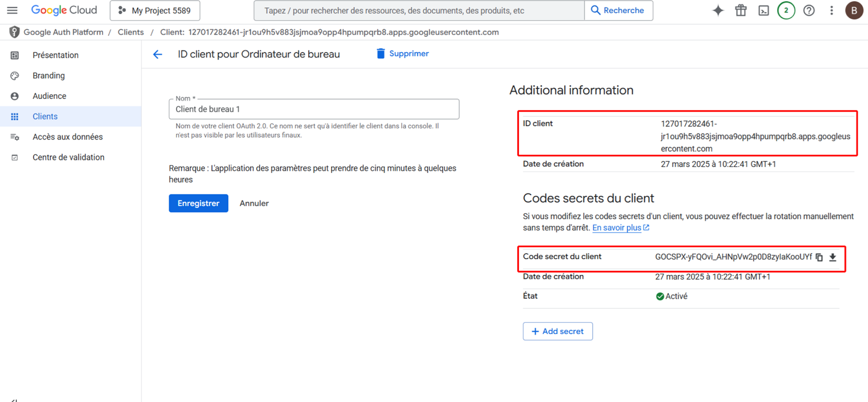Open the My Project 5589 selector
868x402 pixels.
coord(155,11)
